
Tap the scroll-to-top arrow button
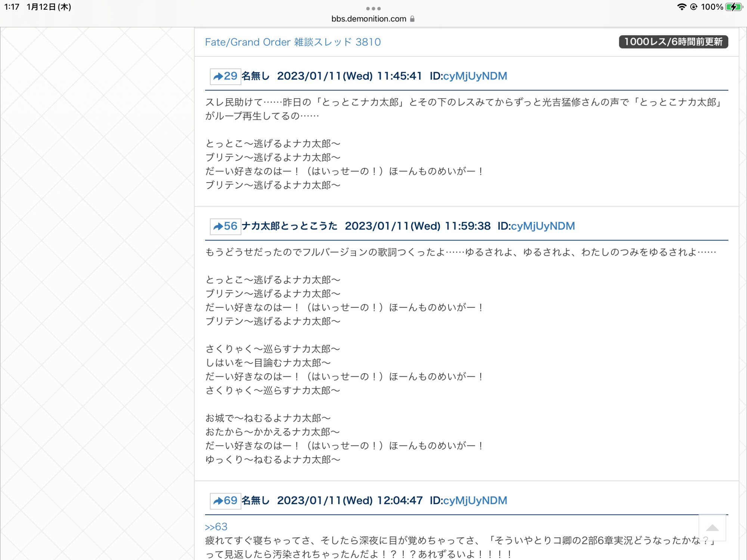712,528
